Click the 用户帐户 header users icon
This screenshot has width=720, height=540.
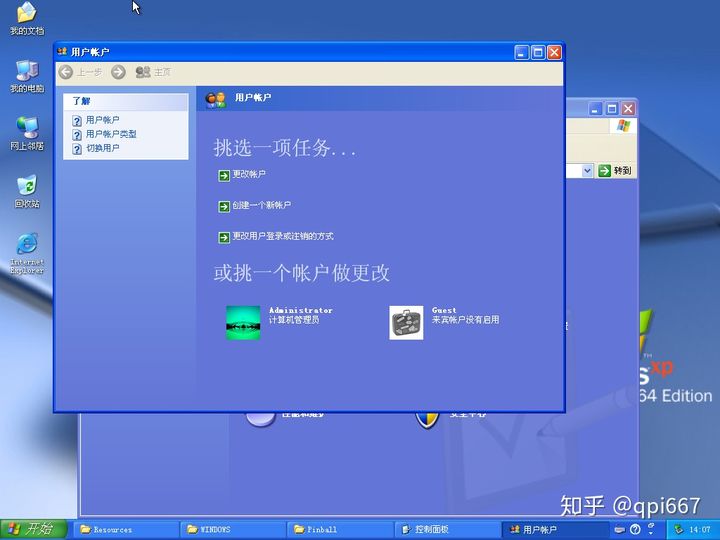[x=216, y=99]
